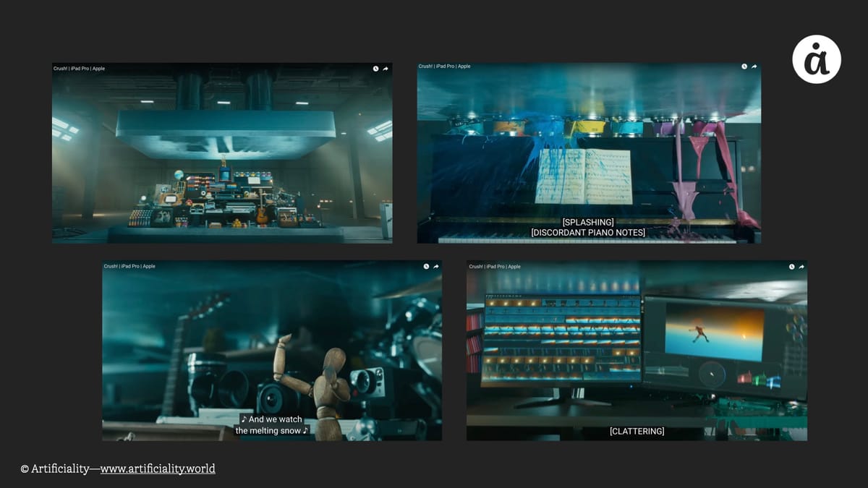The width and height of the screenshot is (868, 488).
Task: Click share arrow on wooden mannequin video
Action: point(436,266)
